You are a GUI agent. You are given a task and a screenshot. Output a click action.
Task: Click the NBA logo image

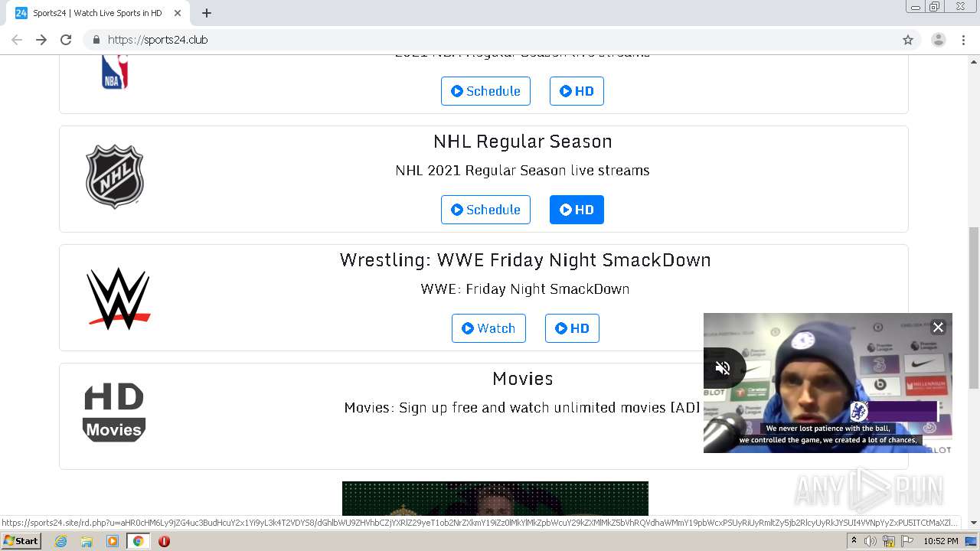point(114,72)
